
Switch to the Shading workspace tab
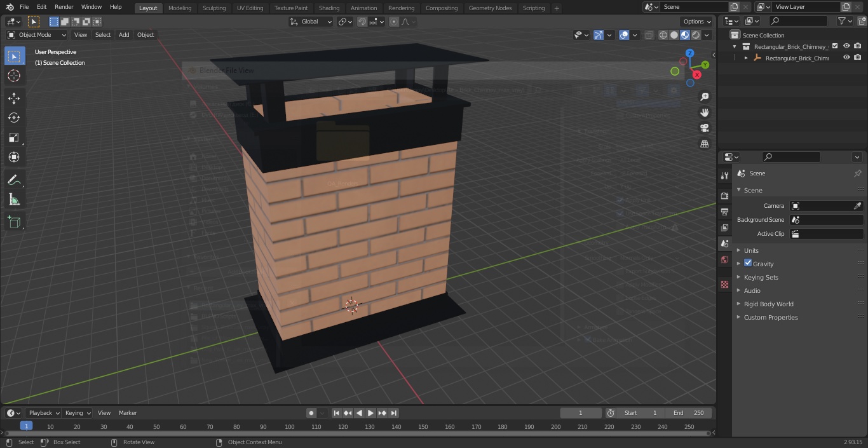(329, 8)
